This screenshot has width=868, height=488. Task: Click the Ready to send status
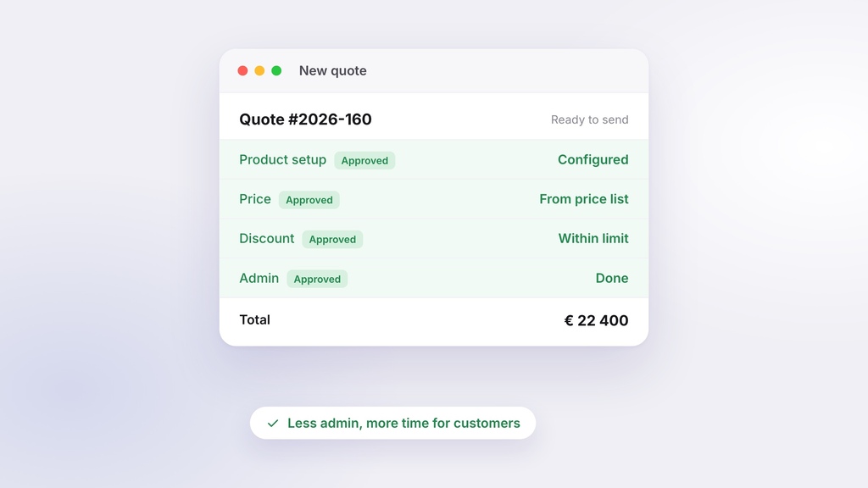pos(590,119)
